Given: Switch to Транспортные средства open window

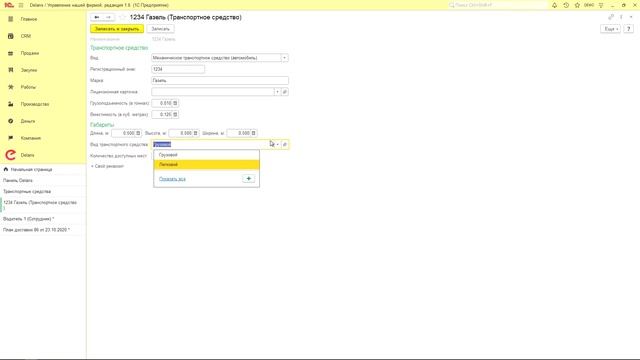Looking at the screenshot, I should click(x=27, y=191).
